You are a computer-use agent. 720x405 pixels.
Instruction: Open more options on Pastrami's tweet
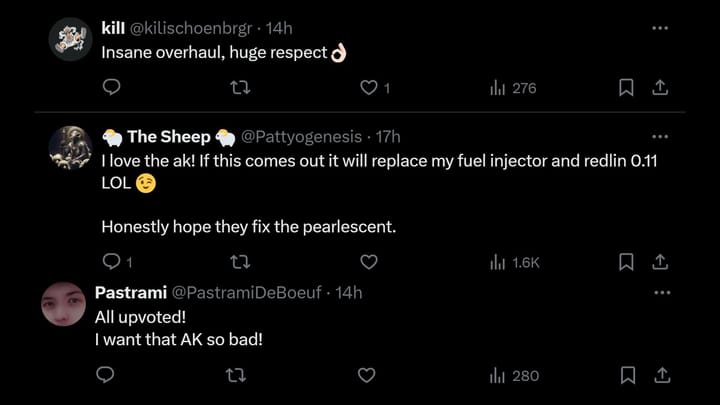point(660,292)
